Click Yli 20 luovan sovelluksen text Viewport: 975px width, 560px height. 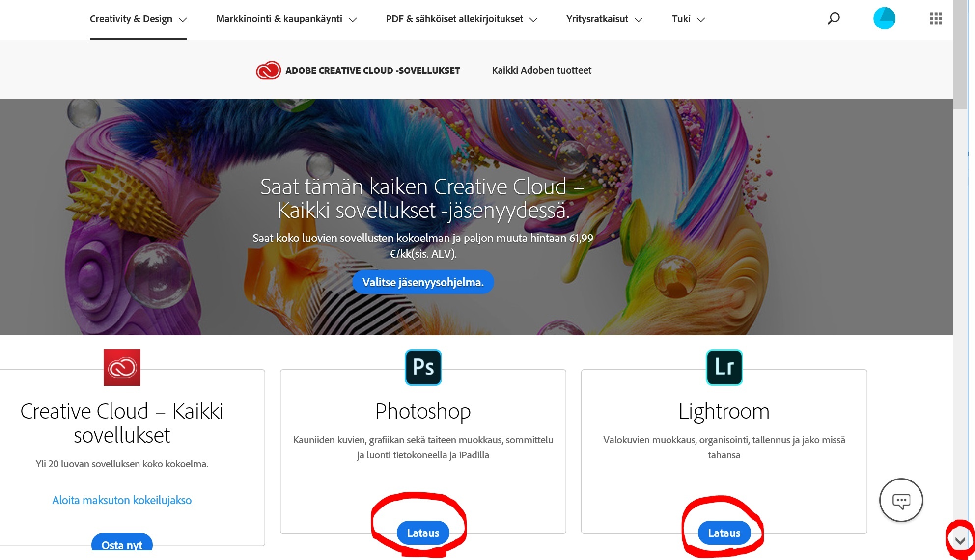click(122, 464)
